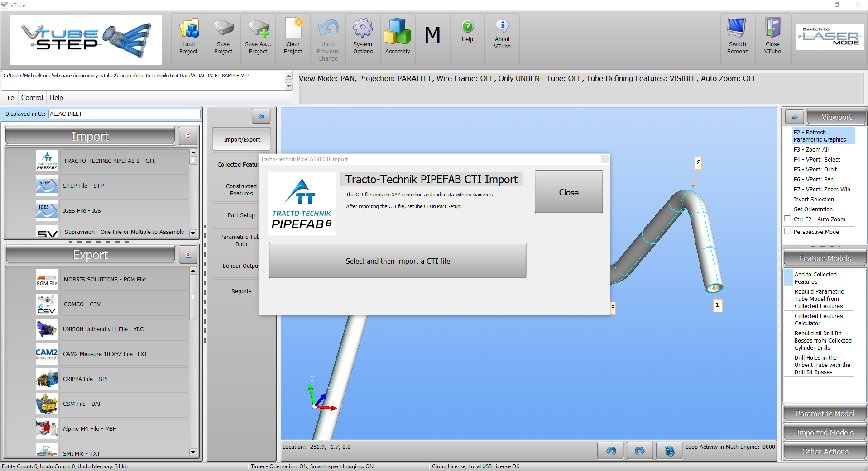Select the CRIPPA SPF export icon
Image resolution: width=868 pixels, height=471 pixels.
coord(47,379)
